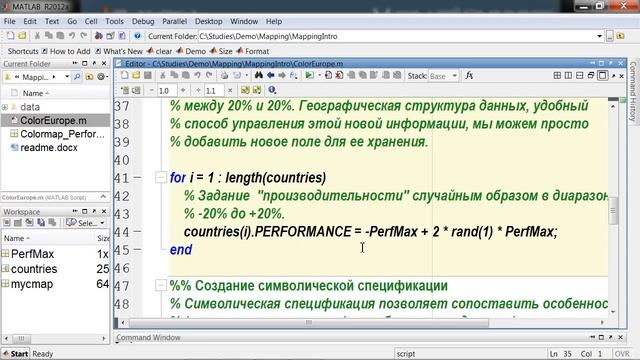
Task: Undo using main toolbar arrow
Action: [72, 36]
